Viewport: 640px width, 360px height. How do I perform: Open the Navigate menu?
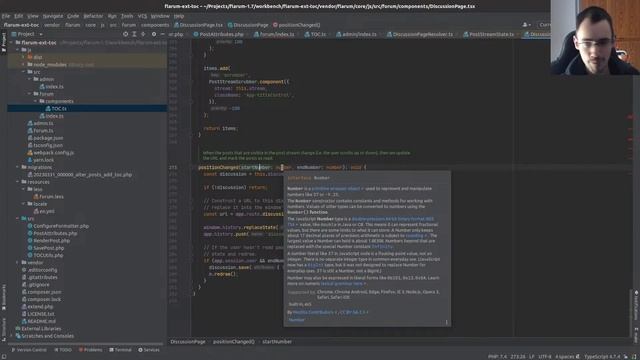[53, 16]
